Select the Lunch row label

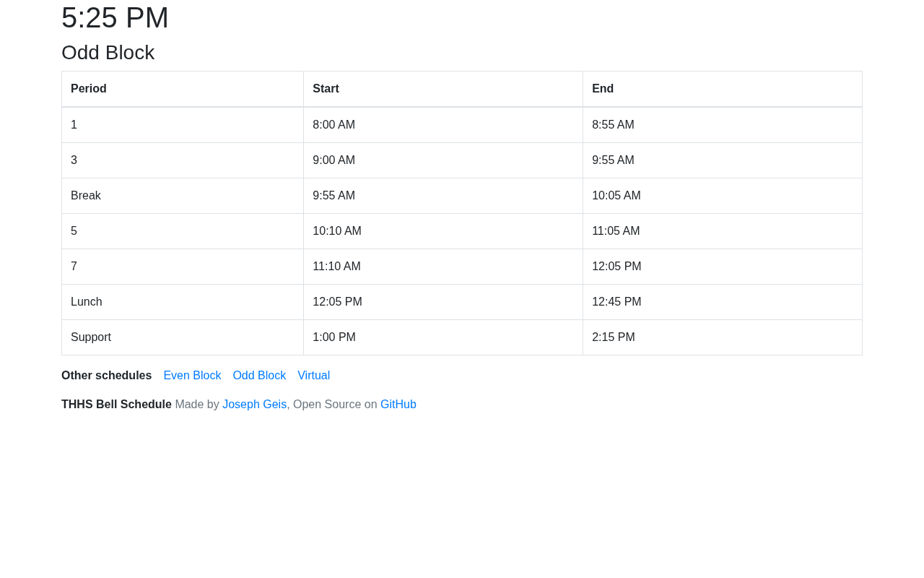pyautogui.click(x=87, y=302)
